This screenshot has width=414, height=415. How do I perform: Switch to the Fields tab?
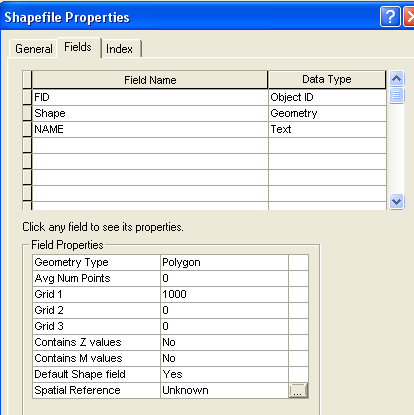point(78,47)
